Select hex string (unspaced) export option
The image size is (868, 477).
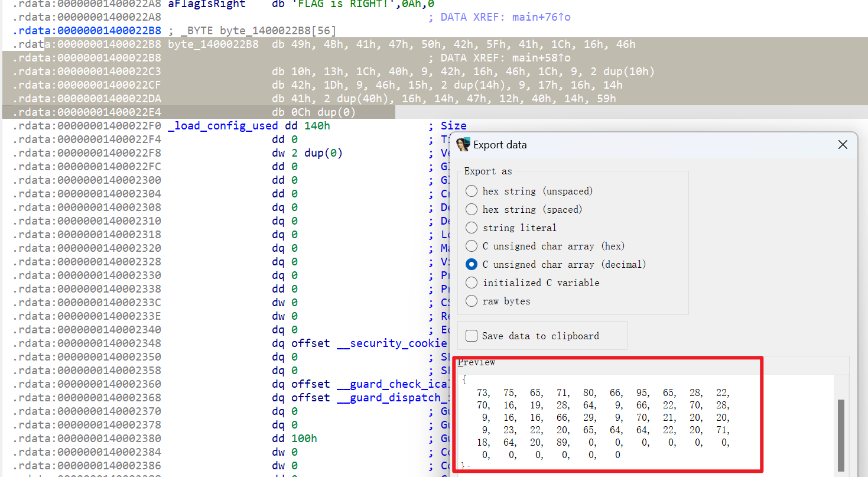(x=472, y=191)
